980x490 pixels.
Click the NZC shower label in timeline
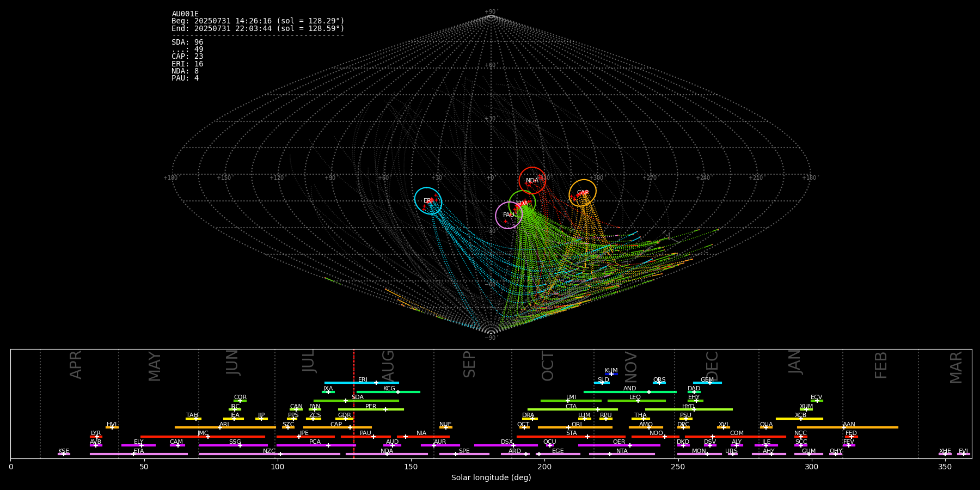pos(269,451)
